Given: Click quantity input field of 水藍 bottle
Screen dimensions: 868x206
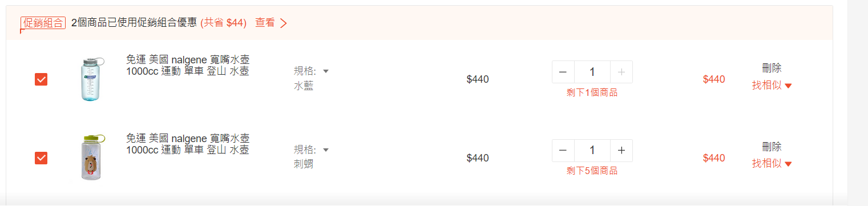Looking at the screenshot, I should tap(592, 72).
